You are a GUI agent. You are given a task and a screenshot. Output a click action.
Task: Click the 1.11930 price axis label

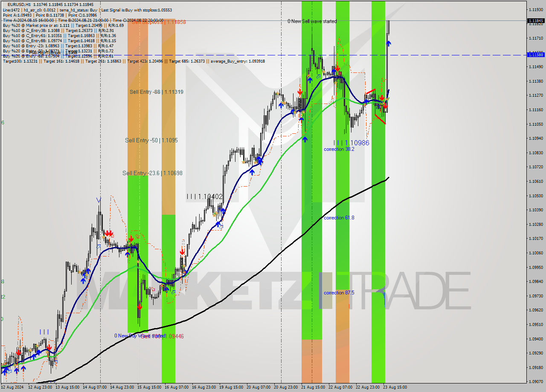point(535,9)
